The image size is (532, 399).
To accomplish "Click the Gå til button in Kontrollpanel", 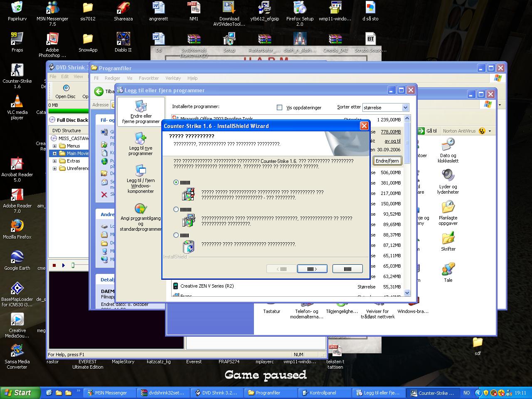I will click(428, 131).
